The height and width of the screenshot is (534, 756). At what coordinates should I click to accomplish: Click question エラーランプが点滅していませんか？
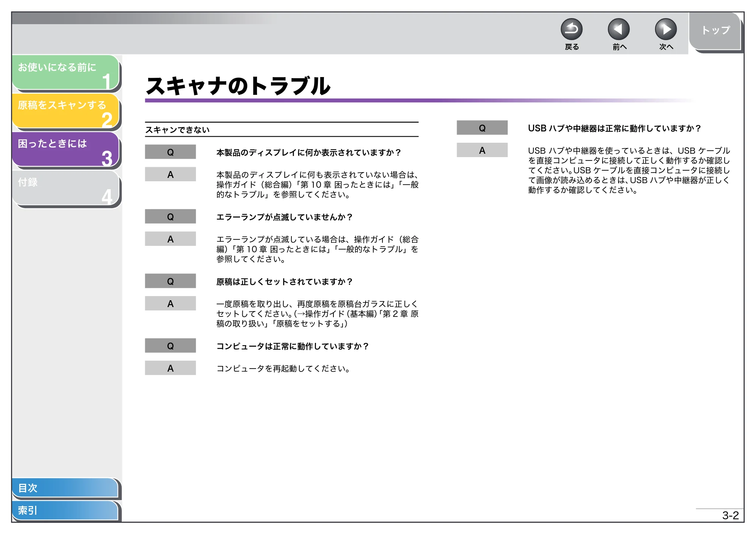[284, 217]
